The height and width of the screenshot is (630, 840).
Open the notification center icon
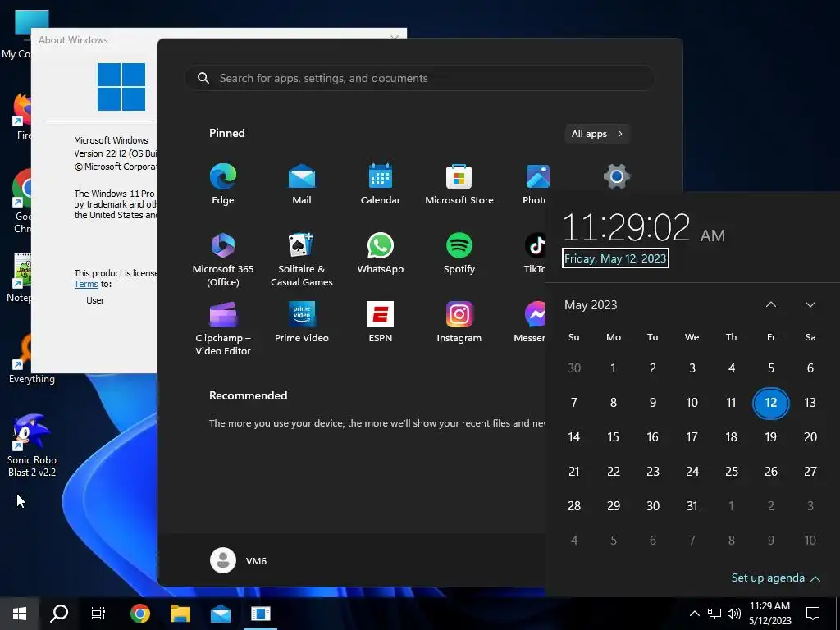(x=813, y=614)
